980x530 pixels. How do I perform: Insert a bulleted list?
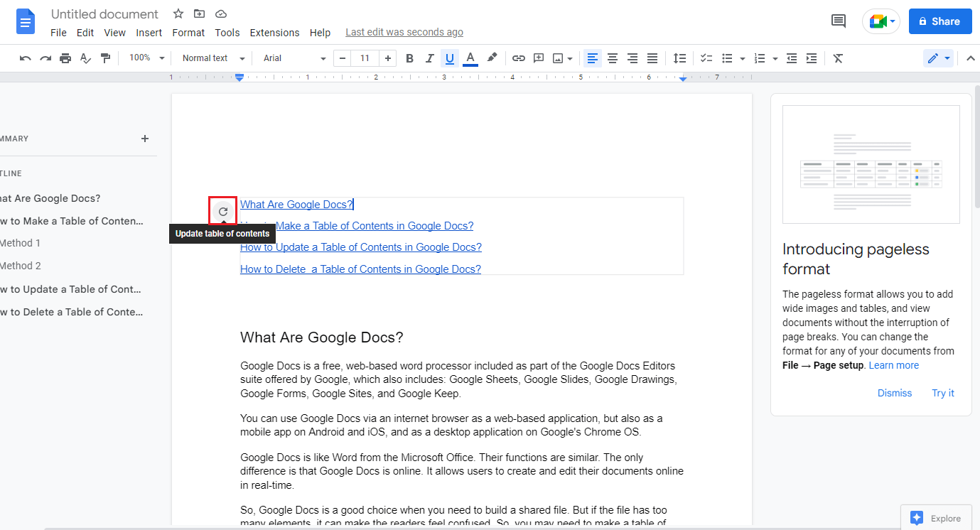[728, 58]
